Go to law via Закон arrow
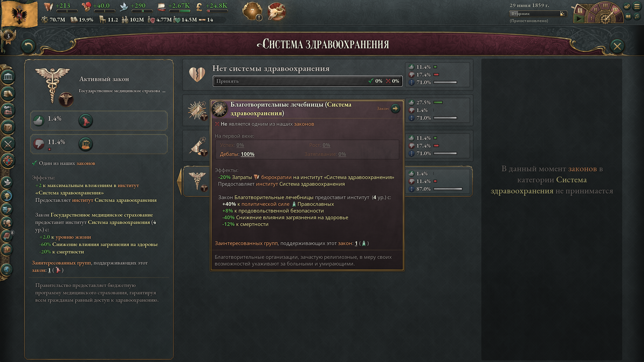This screenshot has width=644, height=362. click(x=395, y=109)
